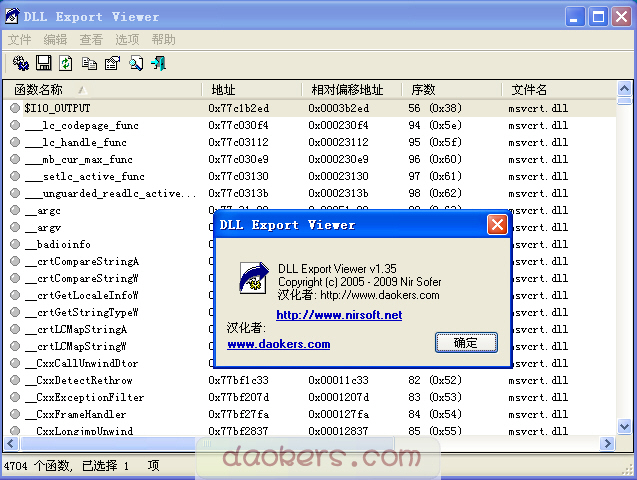Sort by the 函数名称 column header
637x480 pixels.
(x=102, y=89)
